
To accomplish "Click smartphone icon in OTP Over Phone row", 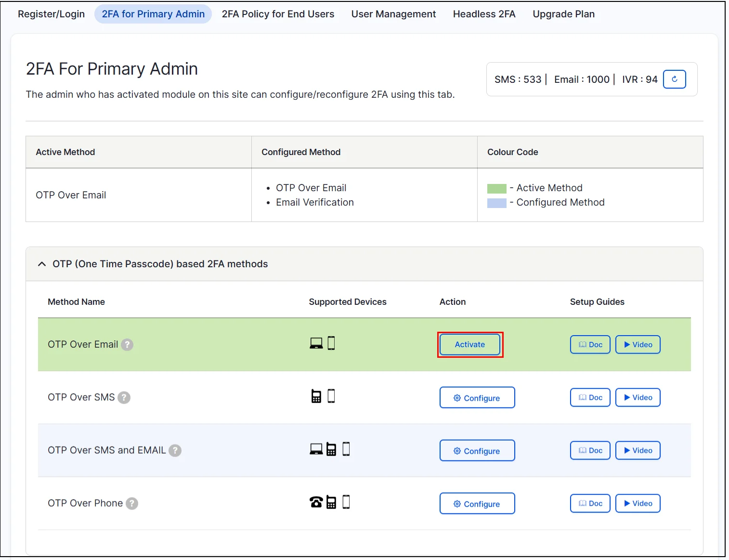I will point(346,502).
